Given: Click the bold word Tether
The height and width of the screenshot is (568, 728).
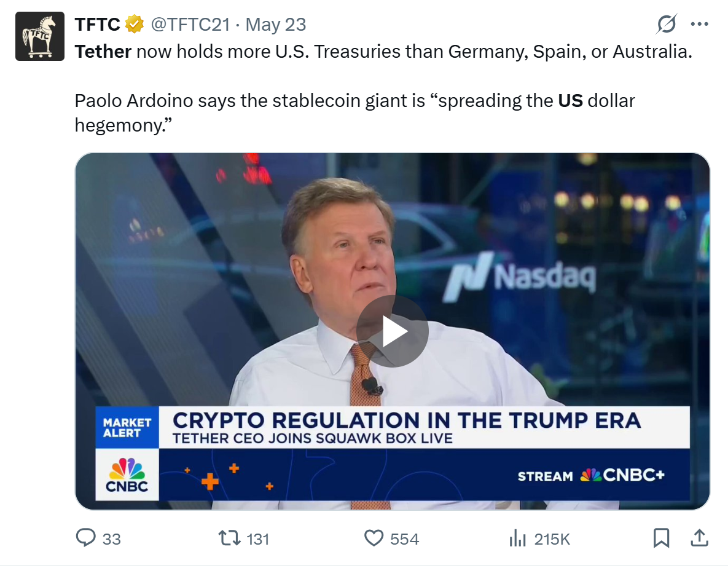Looking at the screenshot, I should tap(103, 51).
